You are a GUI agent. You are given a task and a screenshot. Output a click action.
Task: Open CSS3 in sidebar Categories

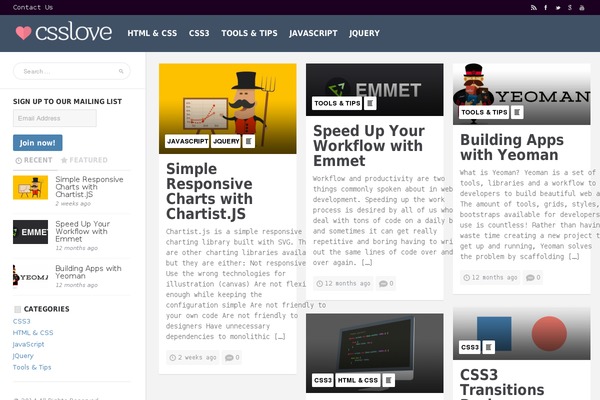pyautogui.click(x=21, y=321)
